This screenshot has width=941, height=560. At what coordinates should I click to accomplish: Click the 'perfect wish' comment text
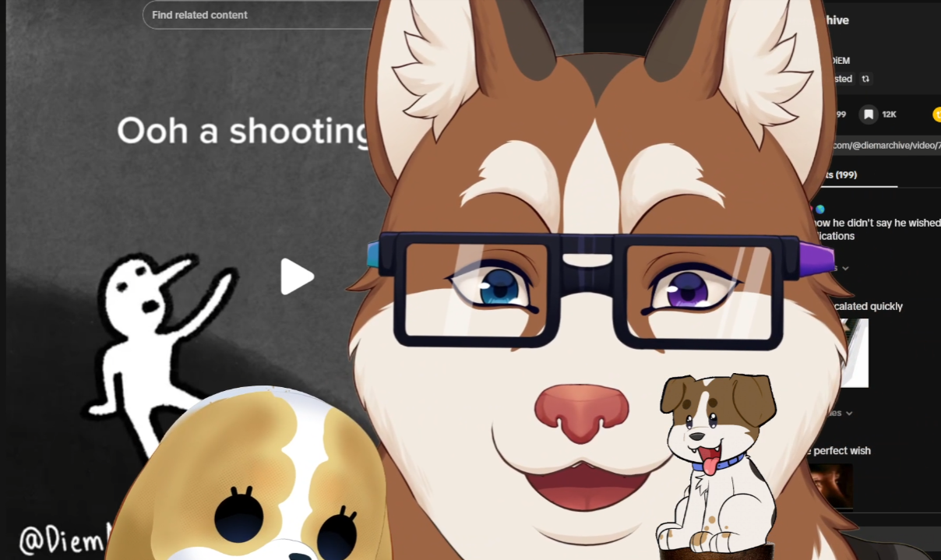coord(842,451)
